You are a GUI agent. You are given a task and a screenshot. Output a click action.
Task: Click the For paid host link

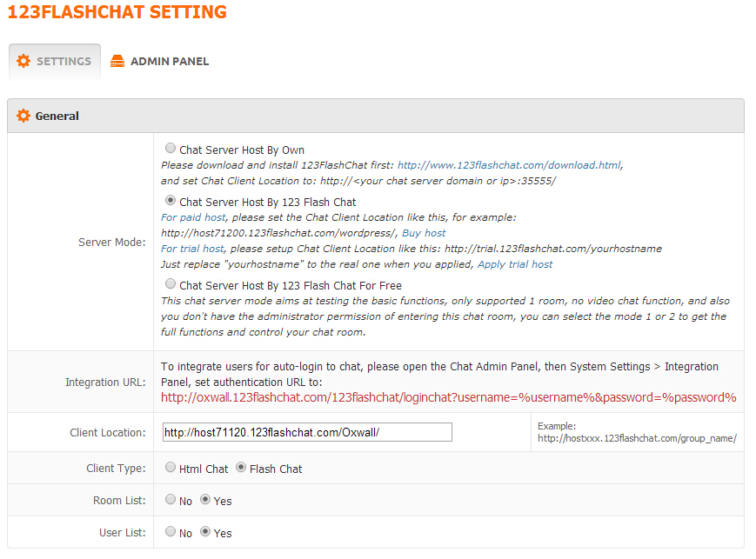pyautogui.click(x=193, y=217)
